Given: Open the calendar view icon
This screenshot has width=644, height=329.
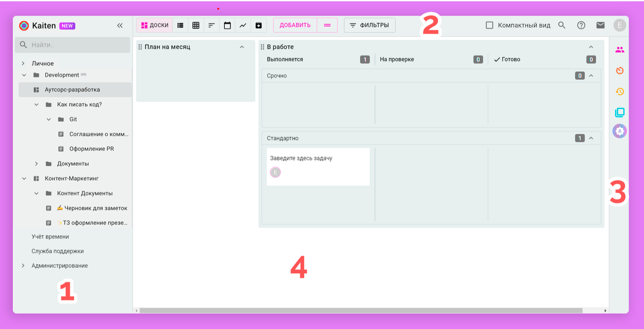Looking at the screenshot, I should [x=227, y=25].
